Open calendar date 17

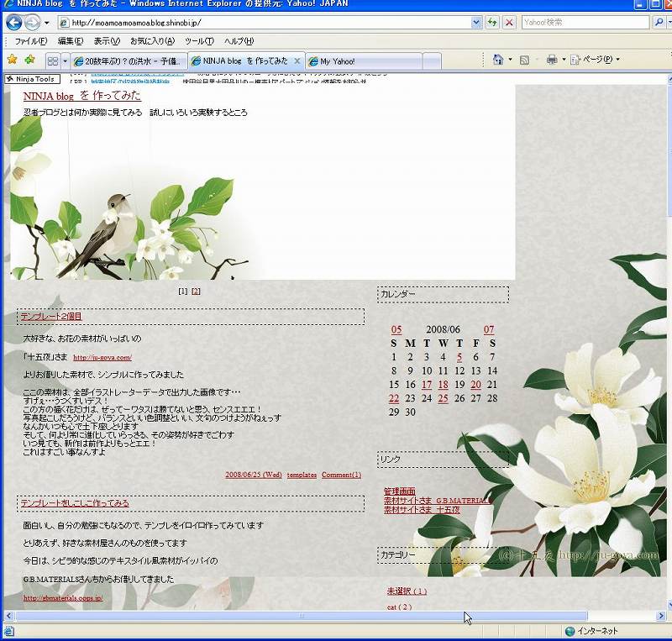click(427, 385)
